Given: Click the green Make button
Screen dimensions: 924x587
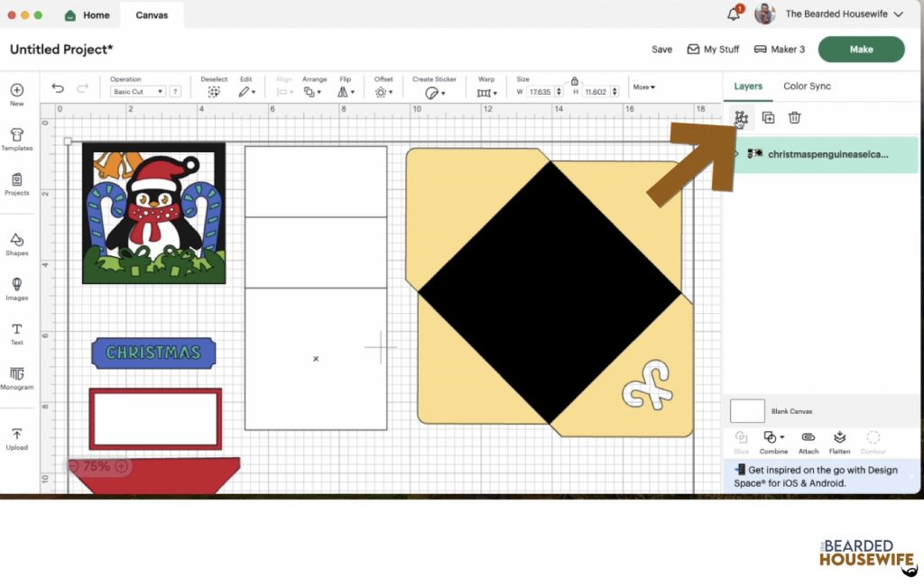Looking at the screenshot, I should pyautogui.click(x=861, y=49).
